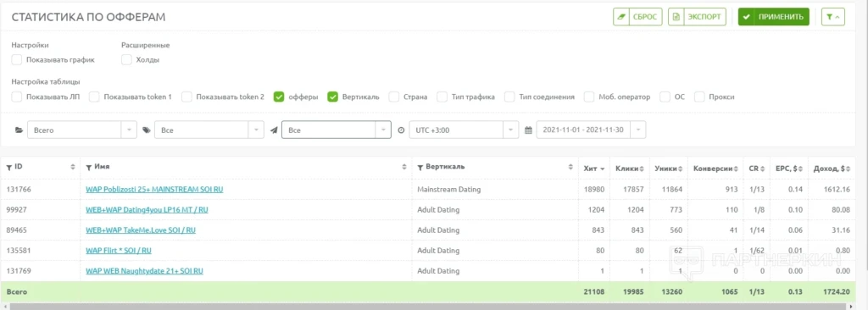Click the filter funnel icon beside ID column
The image size is (868, 310).
coord(9,167)
